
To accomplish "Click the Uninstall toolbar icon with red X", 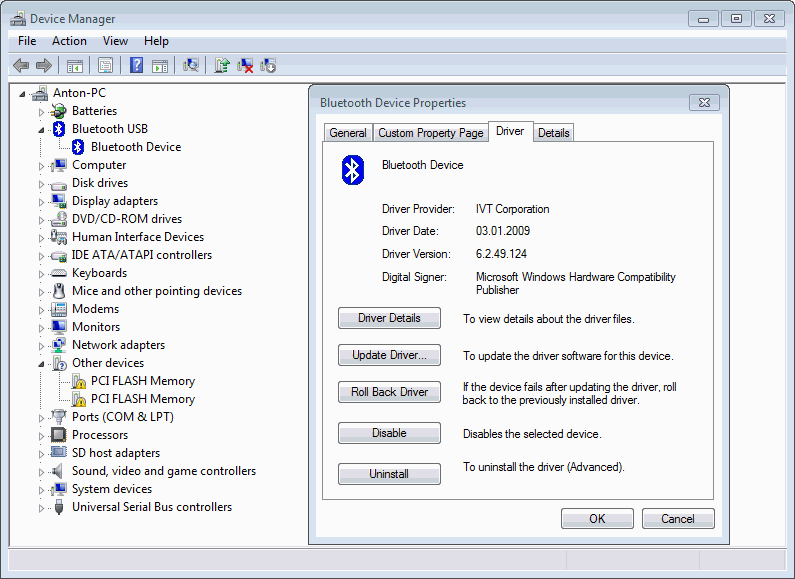I will pos(245,66).
